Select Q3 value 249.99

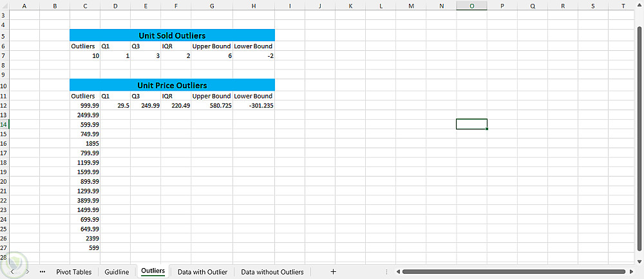(146, 106)
